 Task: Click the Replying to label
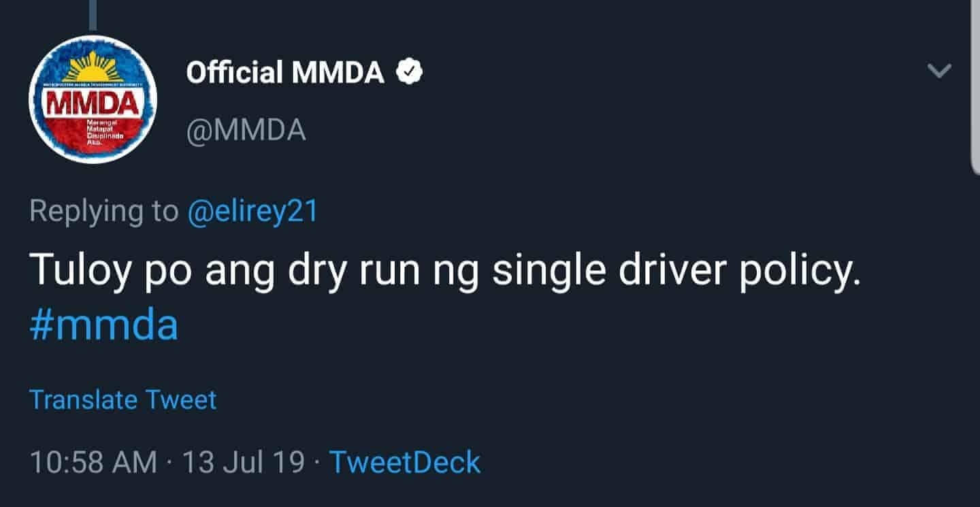tap(103, 211)
